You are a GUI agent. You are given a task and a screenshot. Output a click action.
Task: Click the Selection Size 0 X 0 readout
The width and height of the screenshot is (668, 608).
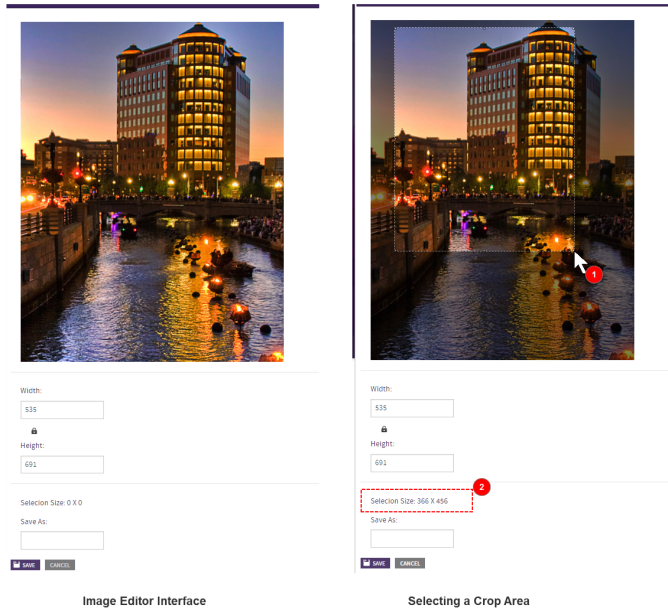[51, 503]
